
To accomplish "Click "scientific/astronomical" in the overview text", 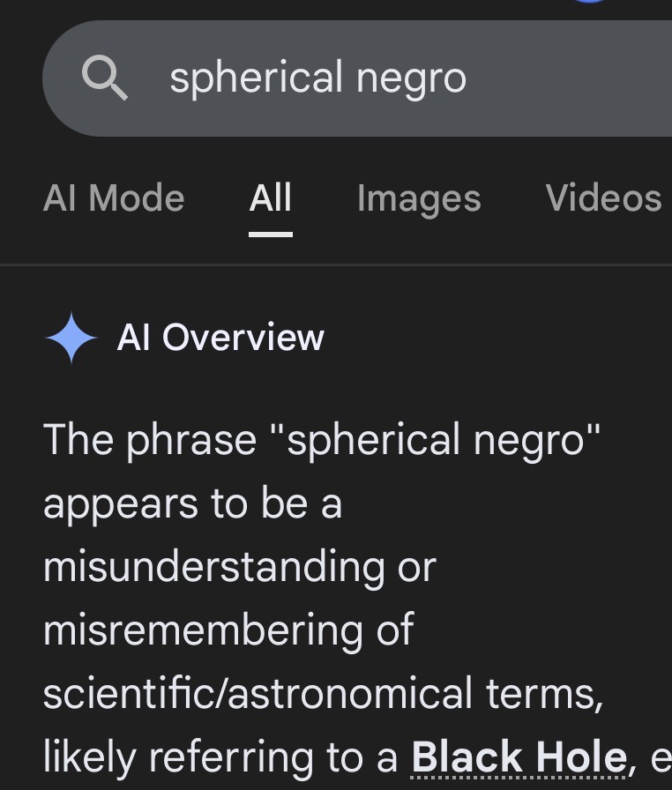I will (258, 693).
